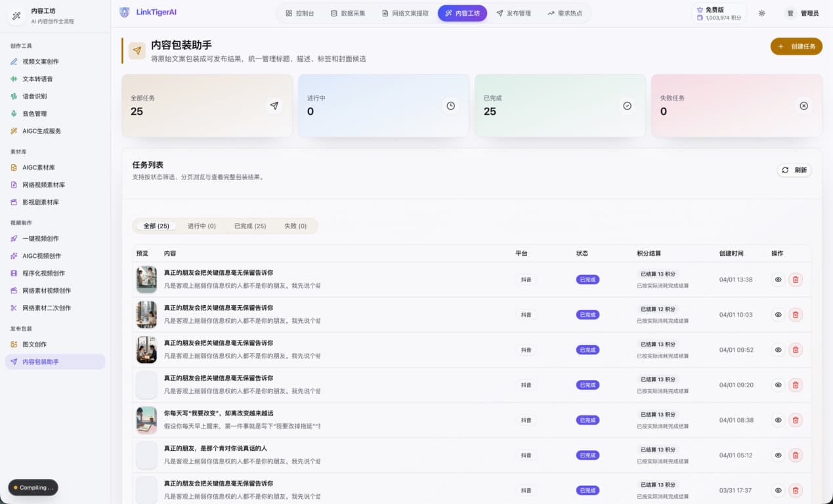Image resolution: width=833 pixels, height=504 pixels.
Task: Open 一键视频创作 sidebar item
Action: pos(41,239)
